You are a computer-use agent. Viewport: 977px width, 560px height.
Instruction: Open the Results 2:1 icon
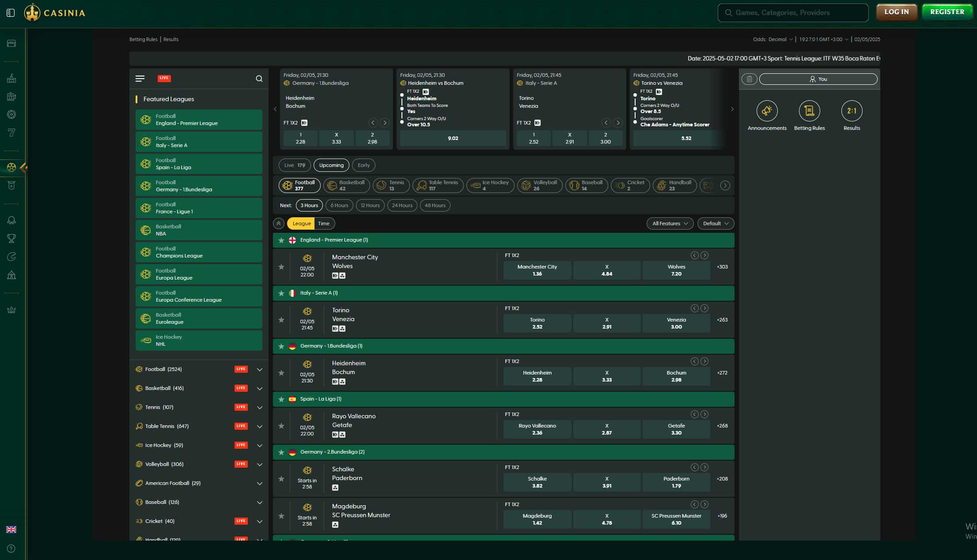coord(852,111)
